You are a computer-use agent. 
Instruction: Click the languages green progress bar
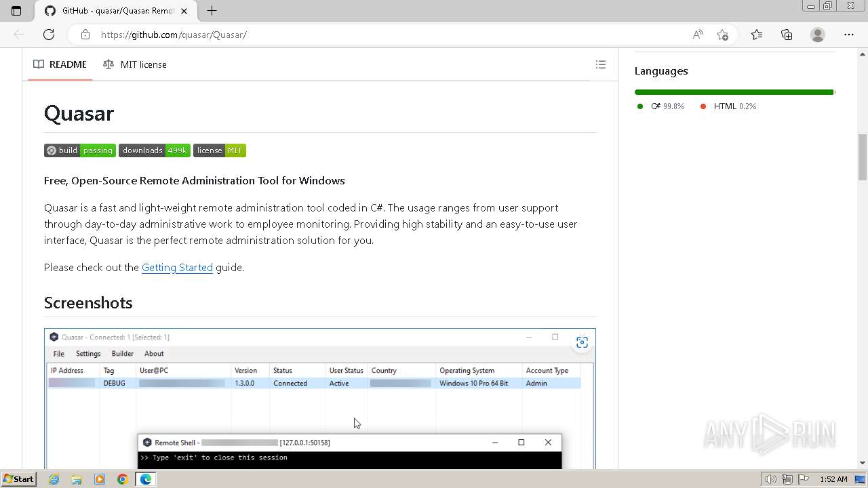point(734,92)
